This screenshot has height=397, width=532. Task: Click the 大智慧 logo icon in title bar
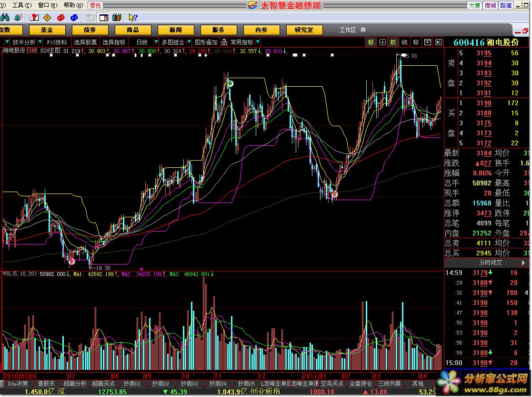(252, 5)
